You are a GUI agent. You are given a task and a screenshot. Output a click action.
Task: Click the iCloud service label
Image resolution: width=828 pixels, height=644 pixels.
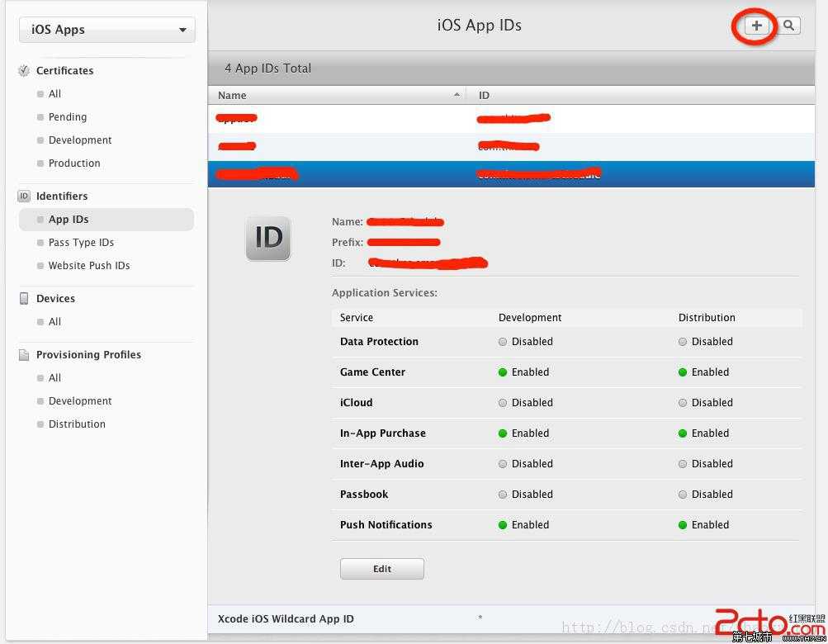coord(356,403)
